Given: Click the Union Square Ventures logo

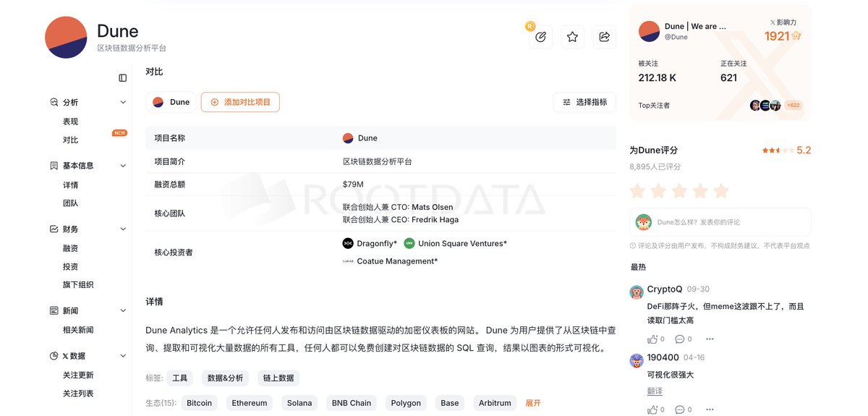Looking at the screenshot, I should [x=409, y=244].
